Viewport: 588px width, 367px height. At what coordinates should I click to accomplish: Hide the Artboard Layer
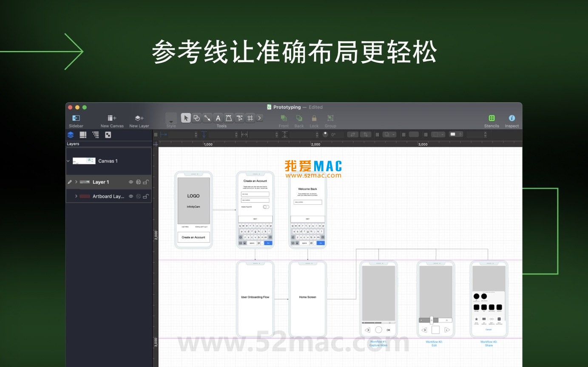tap(131, 196)
